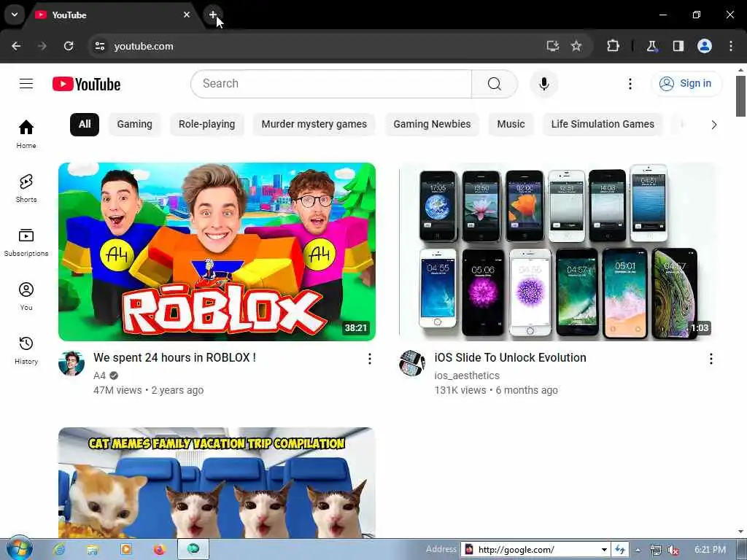Click the YouTube Search input field

(x=331, y=84)
